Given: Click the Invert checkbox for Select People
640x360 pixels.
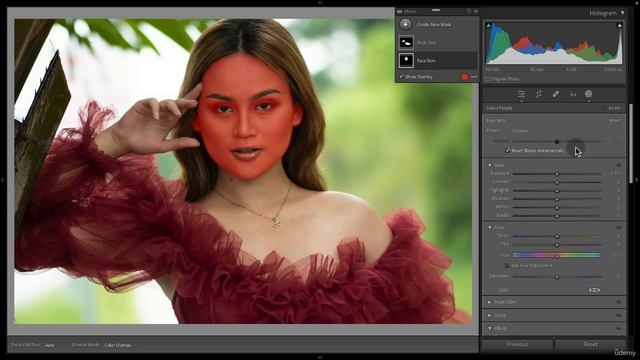Looking at the screenshot, I should 604,108.
